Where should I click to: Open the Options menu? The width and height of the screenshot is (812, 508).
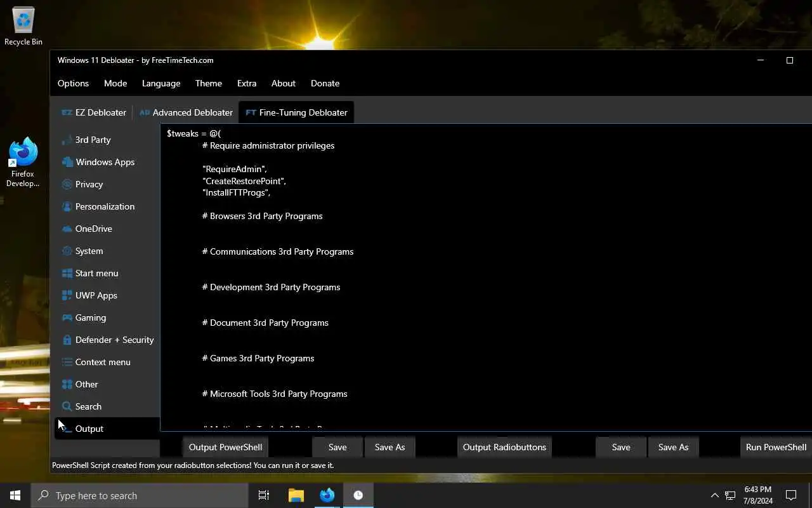click(x=73, y=83)
